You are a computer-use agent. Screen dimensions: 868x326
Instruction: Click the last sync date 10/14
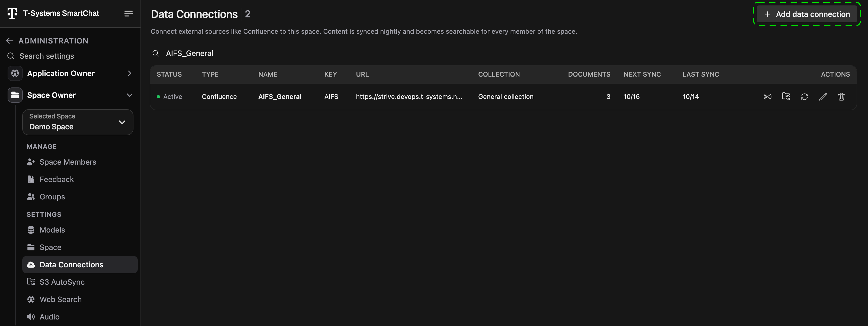691,97
